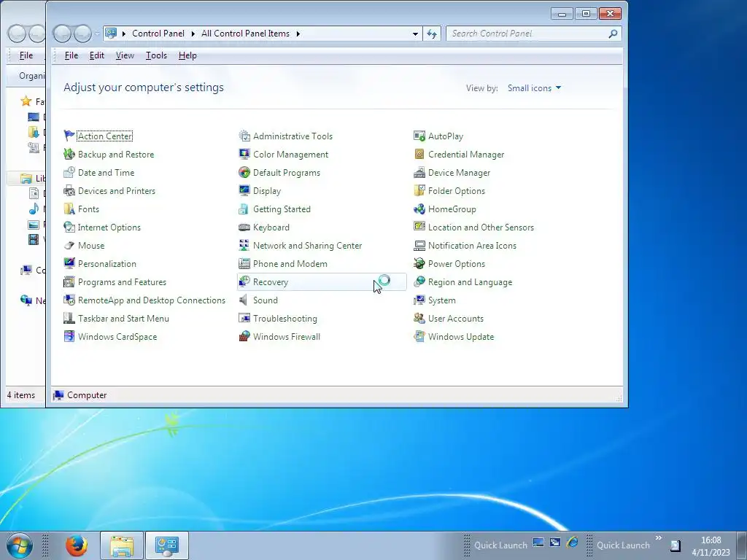Show hidden Quick Launch items chevron
747x560 pixels.
659,538
